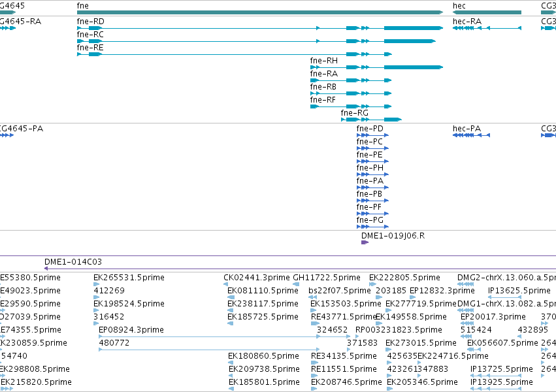556x392 pixels.
Task: Select RE34135.5prime EST
Action: tap(314, 363)
